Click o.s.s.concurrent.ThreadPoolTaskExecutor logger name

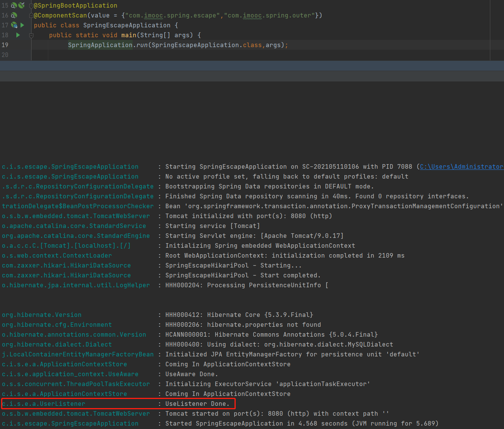pos(76,384)
